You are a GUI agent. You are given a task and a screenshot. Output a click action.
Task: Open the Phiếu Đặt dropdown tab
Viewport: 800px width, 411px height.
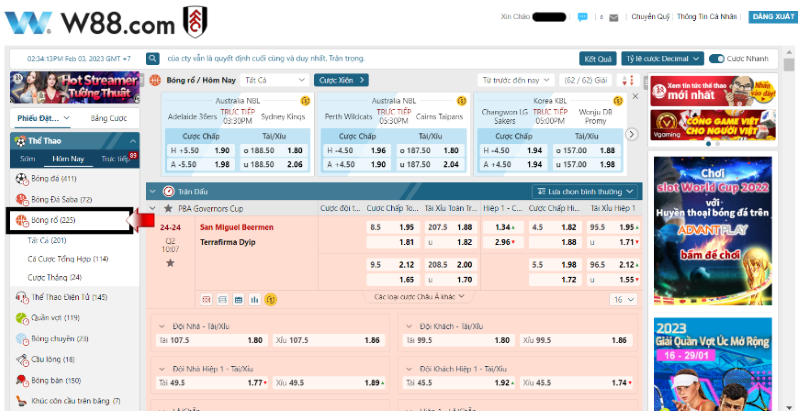click(43, 118)
